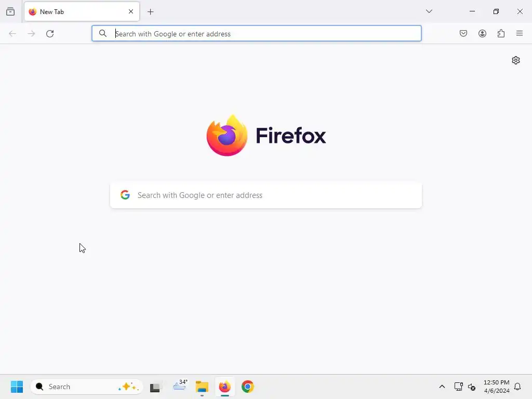Open the Firefox account menu
532x399 pixels.
click(x=483, y=33)
